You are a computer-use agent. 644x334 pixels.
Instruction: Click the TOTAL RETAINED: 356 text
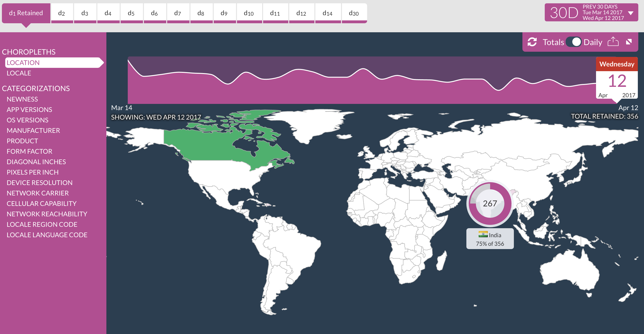(604, 116)
